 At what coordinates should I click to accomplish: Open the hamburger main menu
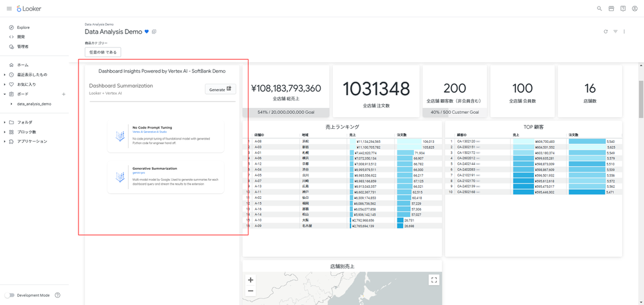(x=9, y=8)
